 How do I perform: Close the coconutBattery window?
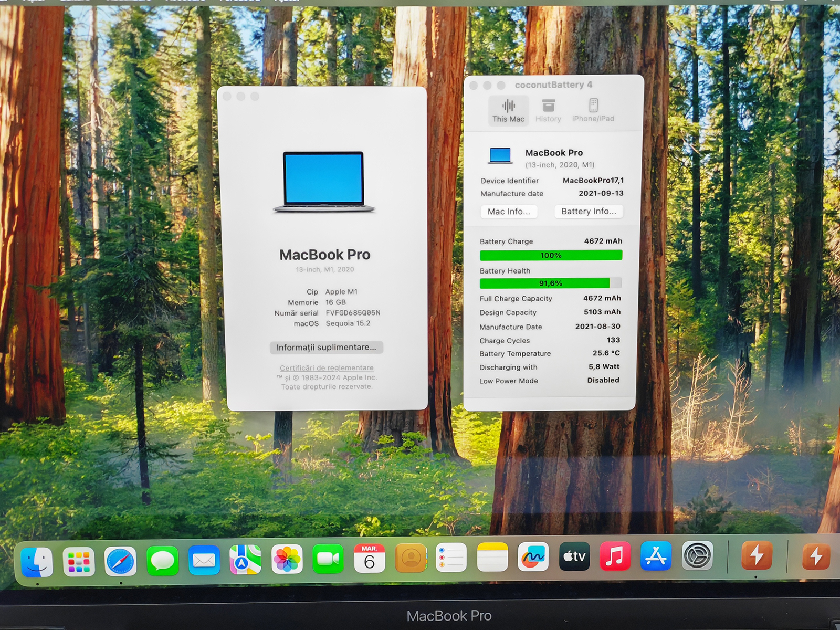pyautogui.click(x=474, y=85)
